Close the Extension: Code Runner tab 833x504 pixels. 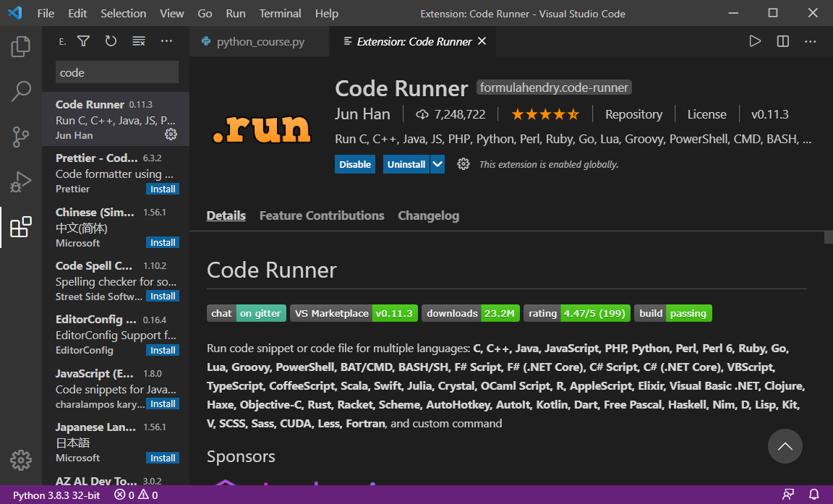point(482,41)
